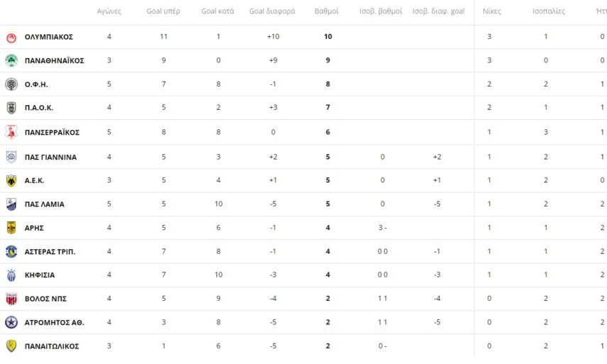
Task: Sort by Ισοπαλίες column header
Action: (x=548, y=11)
